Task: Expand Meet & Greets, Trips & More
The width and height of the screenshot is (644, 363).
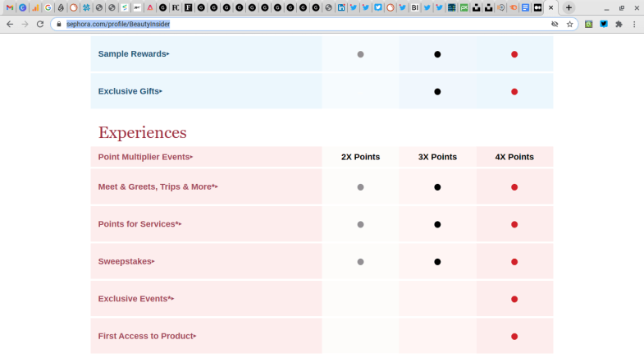Action: pyautogui.click(x=158, y=186)
